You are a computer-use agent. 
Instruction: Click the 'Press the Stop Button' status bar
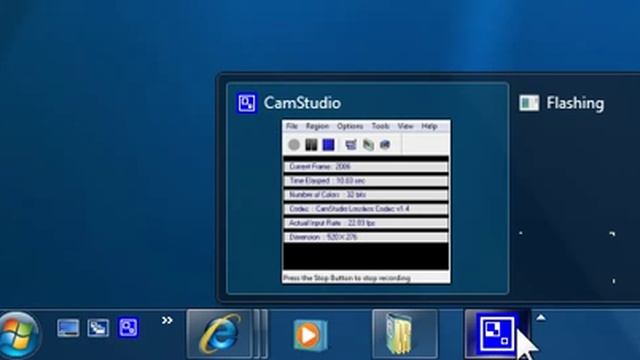[366, 278]
